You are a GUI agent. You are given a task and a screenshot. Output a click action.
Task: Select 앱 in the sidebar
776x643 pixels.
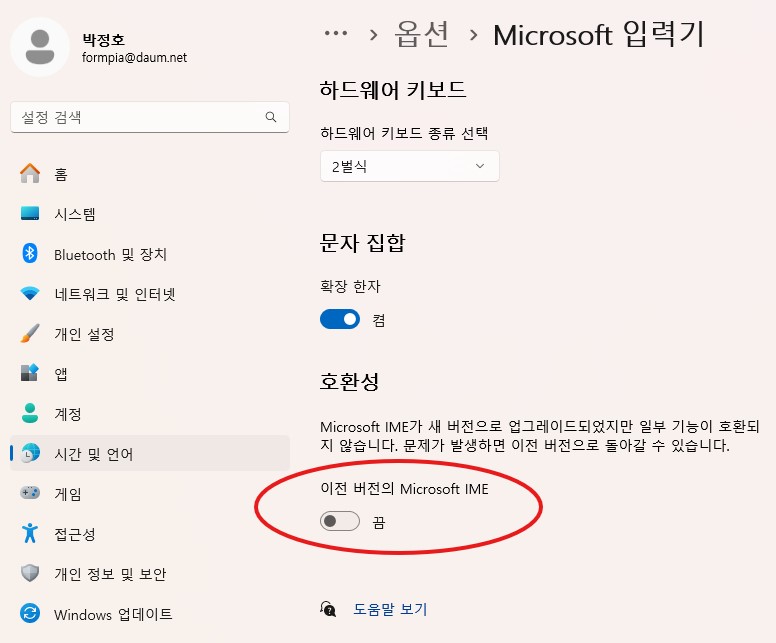point(150,374)
